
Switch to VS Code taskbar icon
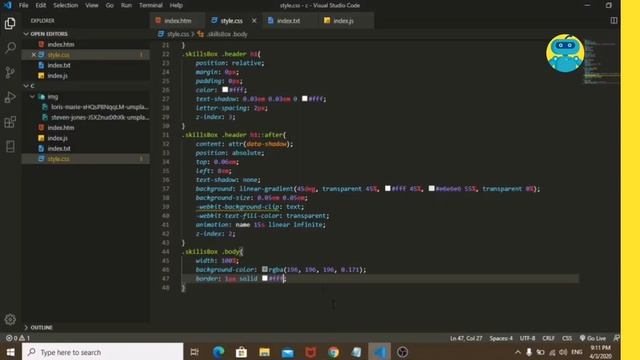coord(380,352)
